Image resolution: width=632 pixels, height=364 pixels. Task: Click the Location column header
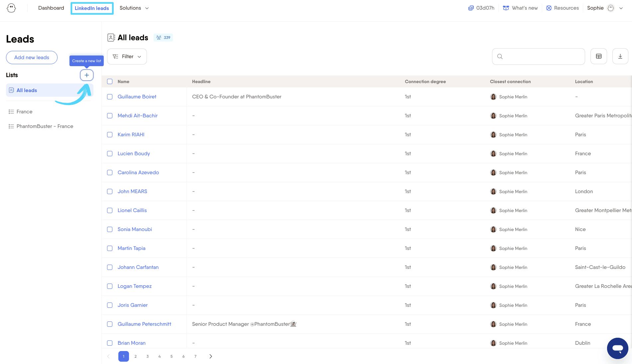tap(584, 81)
